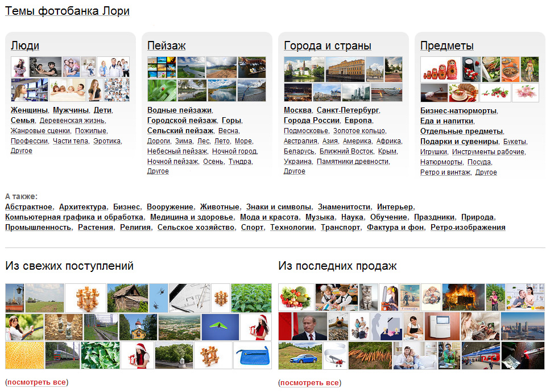Viewport: 550px width, 392px height.
Task: Open the Праздники theme link
Action: click(x=434, y=217)
